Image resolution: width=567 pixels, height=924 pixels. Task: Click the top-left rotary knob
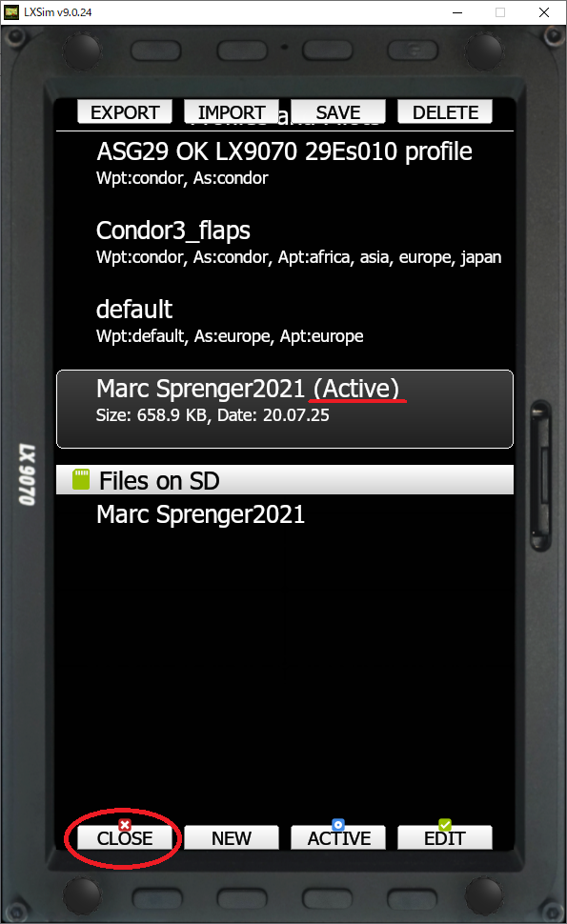83,50
